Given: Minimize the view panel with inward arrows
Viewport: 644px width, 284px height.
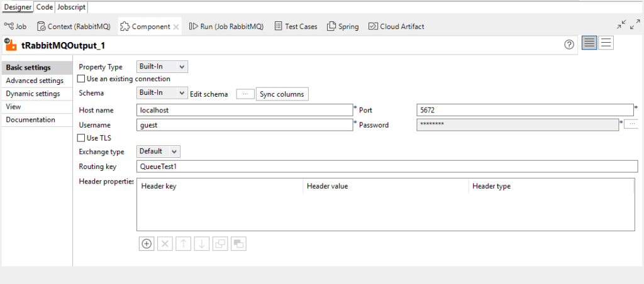Looking at the screenshot, I should coord(621,25).
